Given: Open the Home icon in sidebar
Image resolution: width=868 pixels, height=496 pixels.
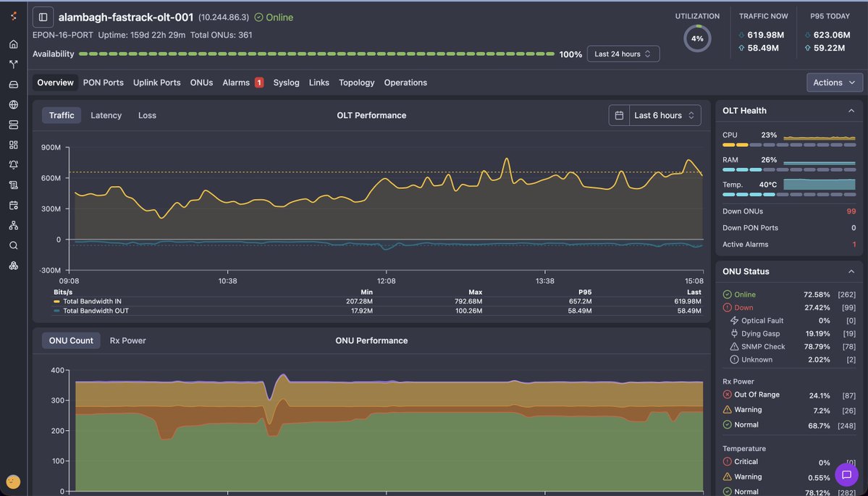Looking at the screenshot, I should [x=14, y=44].
